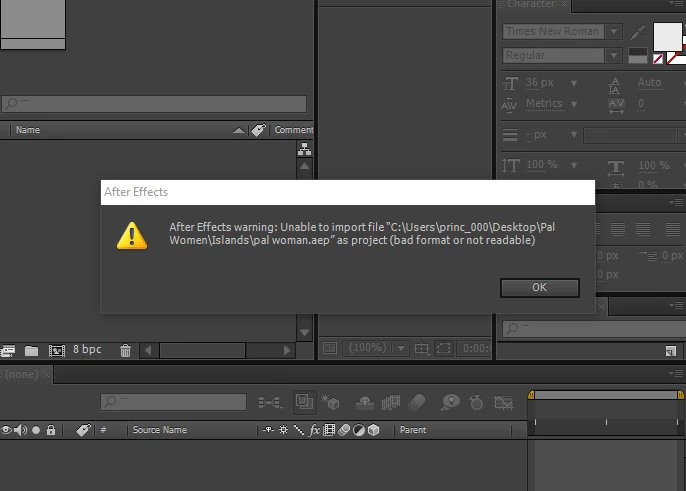This screenshot has width=686, height=491.
Task: Open the (100%) magnification dropdown
Action: tap(376, 348)
